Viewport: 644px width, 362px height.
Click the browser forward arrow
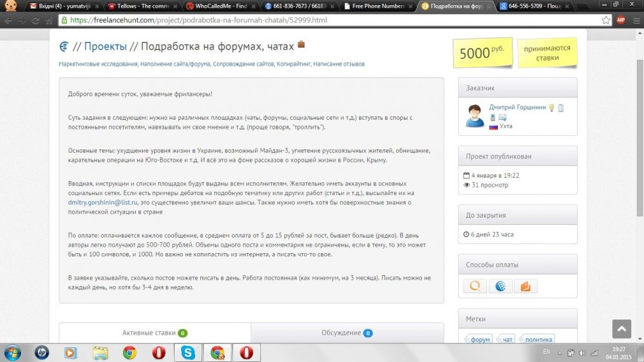[22, 20]
